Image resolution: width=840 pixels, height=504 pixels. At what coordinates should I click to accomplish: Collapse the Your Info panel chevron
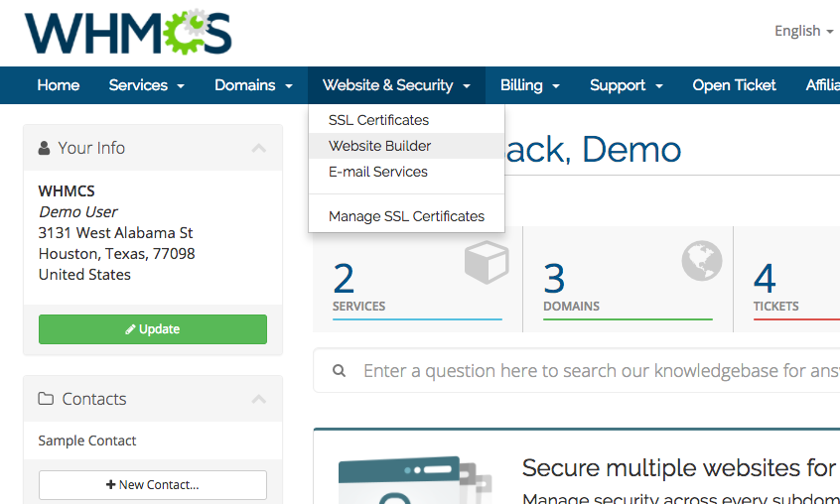tap(259, 148)
